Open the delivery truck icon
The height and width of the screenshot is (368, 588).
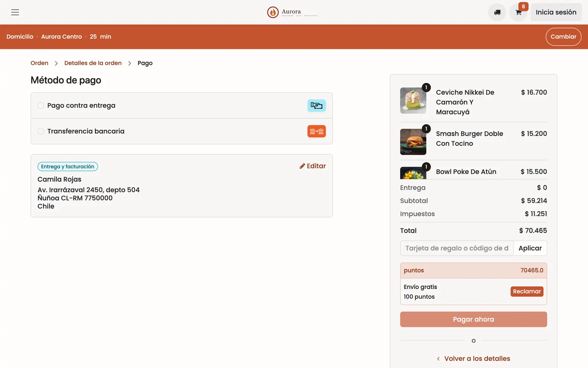pyautogui.click(x=497, y=12)
